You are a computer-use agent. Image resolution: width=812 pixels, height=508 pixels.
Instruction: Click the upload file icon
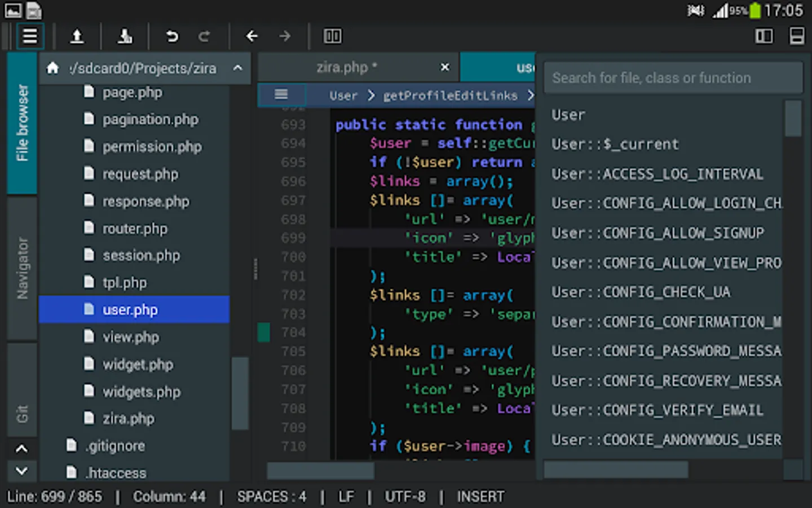[x=77, y=37]
